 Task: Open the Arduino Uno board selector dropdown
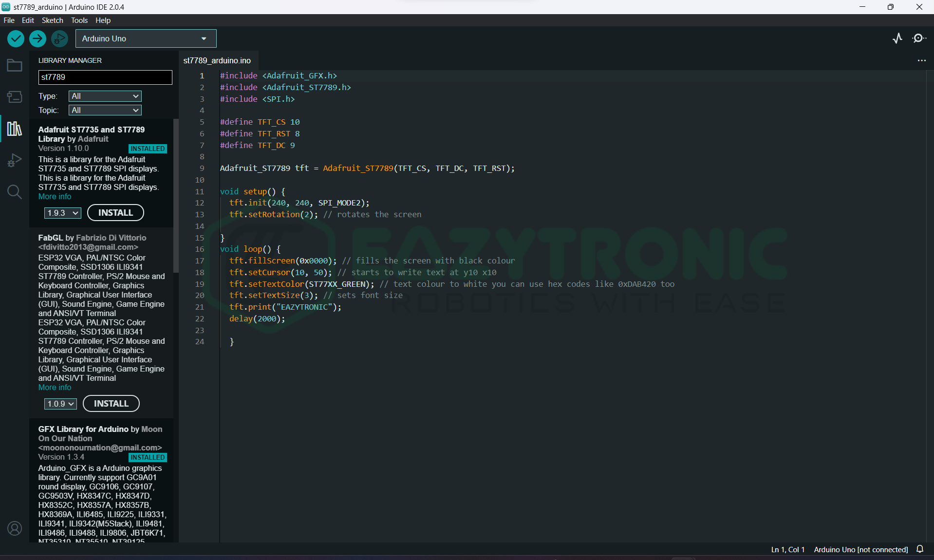coord(145,38)
